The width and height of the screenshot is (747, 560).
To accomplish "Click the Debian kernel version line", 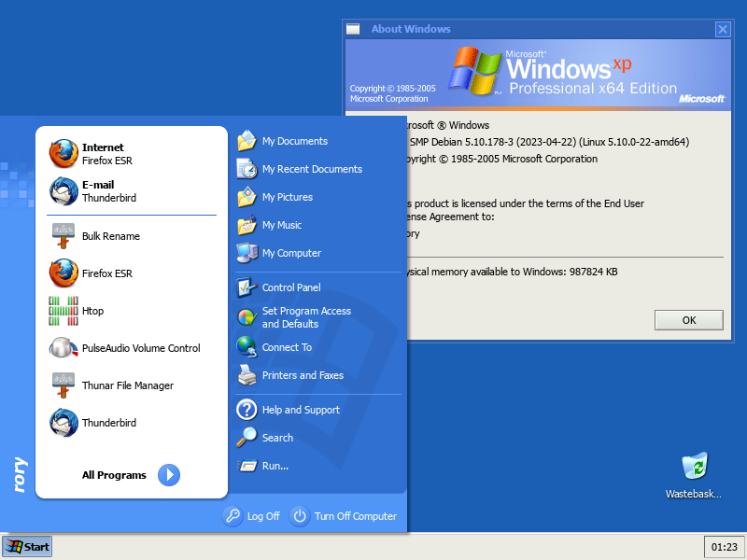I will pyautogui.click(x=549, y=142).
